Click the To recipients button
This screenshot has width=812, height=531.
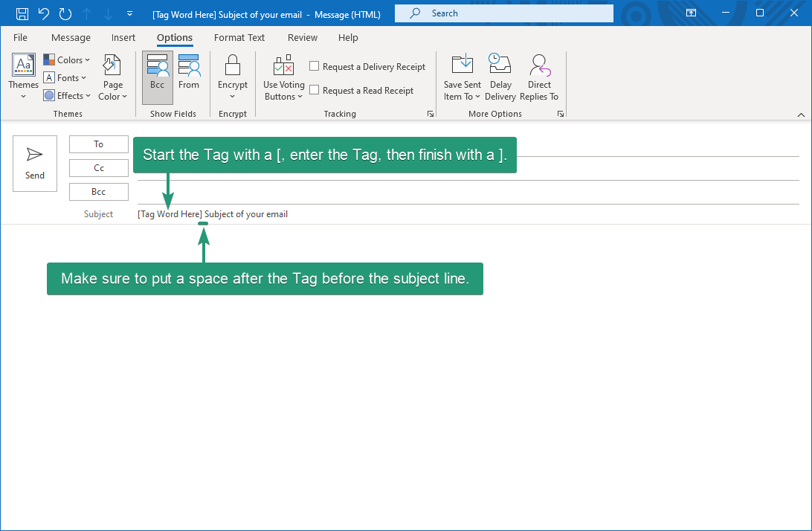(x=99, y=144)
